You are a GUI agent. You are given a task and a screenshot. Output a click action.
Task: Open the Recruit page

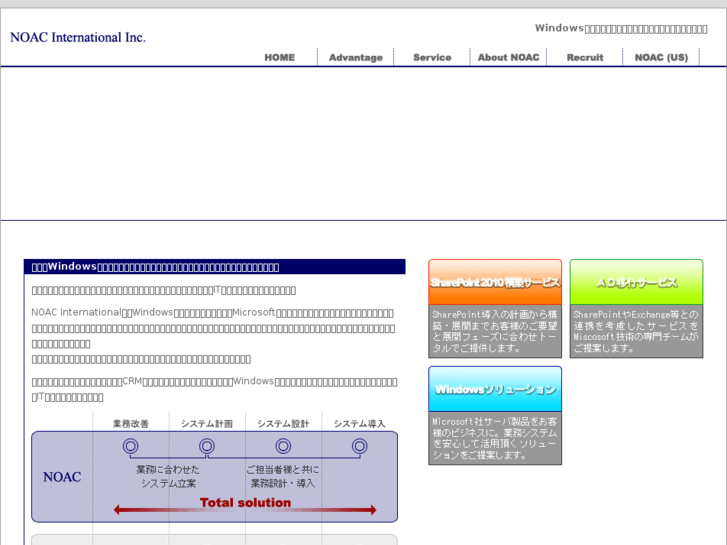(585, 58)
